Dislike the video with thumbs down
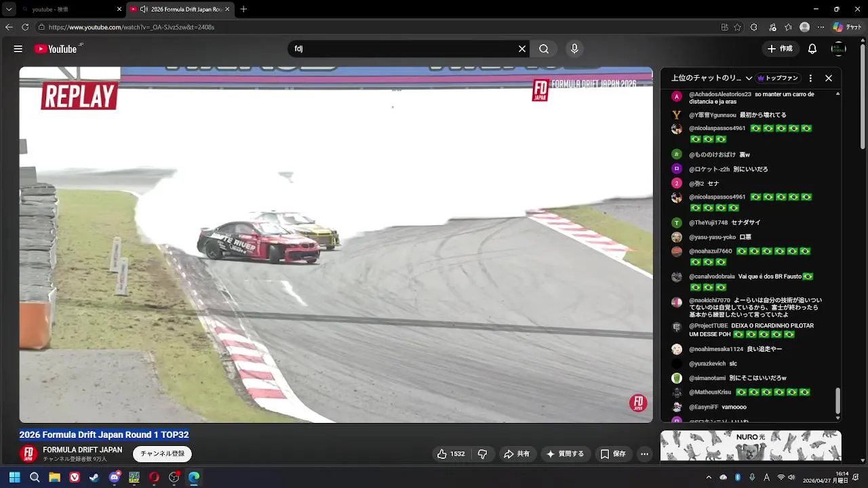This screenshot has height=488, width=868. 483,454
